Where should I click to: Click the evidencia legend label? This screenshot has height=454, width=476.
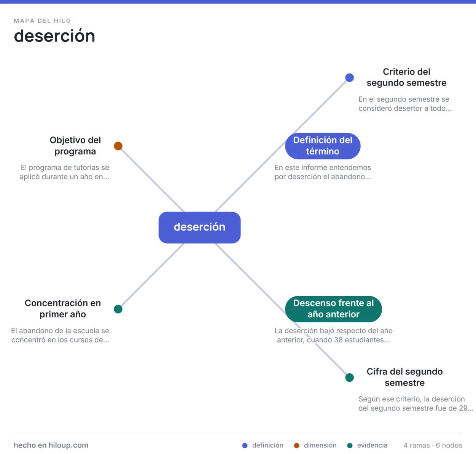tap(372, 445)
